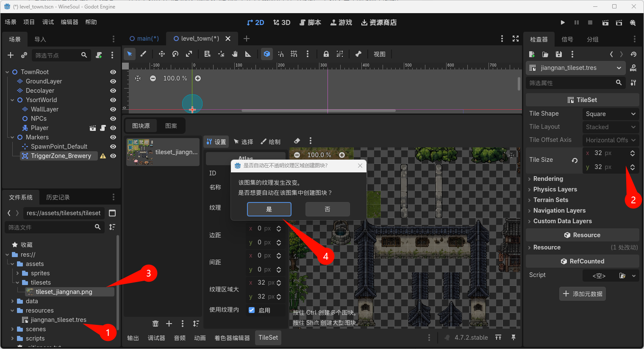Save the resource with the floppy icon
This screenshot has width=644, height=349.
(559, 54)
